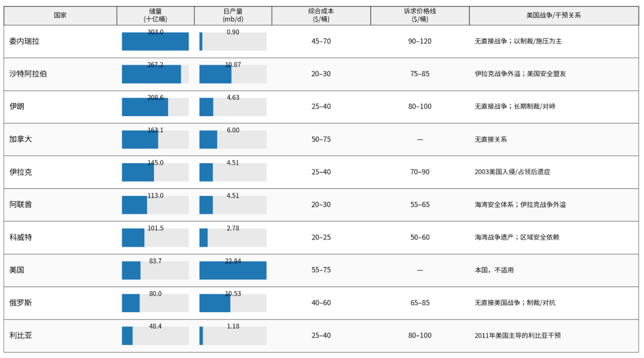Select the 美国战争/干预关系 column header
This screenshot has width=644, height=358.
(553, 15)
